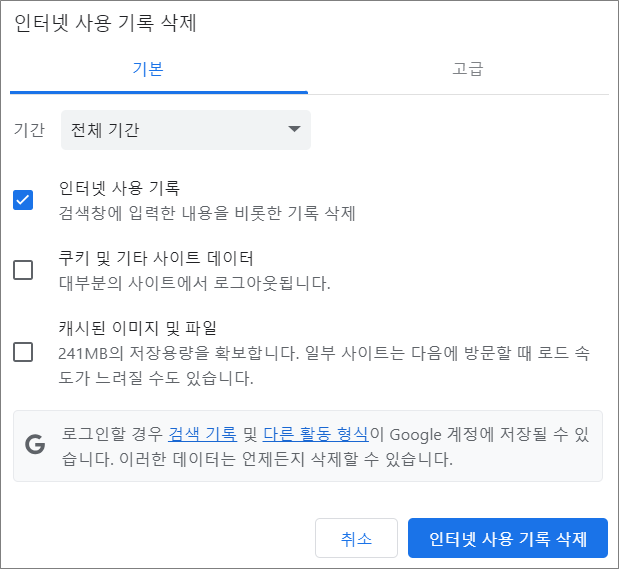Click the 241MB의 저장용량을 확보합니다 description
This screenshot has width=619, height=569.
[324, 366]
